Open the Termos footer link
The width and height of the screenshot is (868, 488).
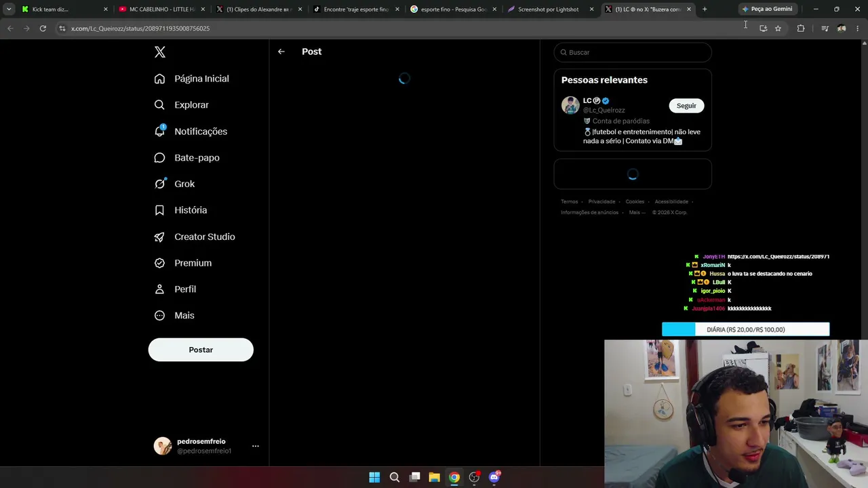(570, 201)
